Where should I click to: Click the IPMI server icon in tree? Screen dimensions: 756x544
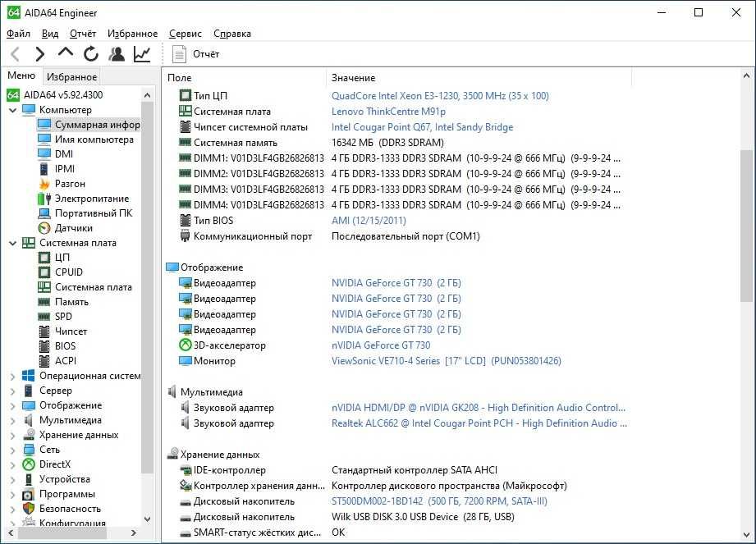[44, 169]
